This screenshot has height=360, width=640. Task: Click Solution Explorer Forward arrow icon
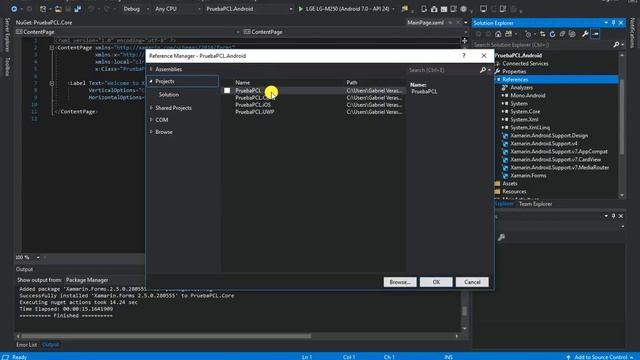(x=488, y=34)
